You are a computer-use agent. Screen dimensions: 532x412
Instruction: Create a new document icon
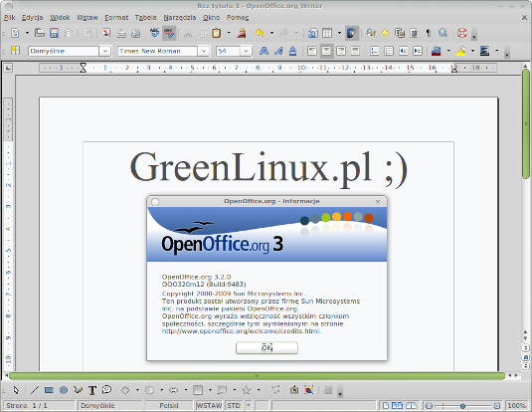coord(15,33)
